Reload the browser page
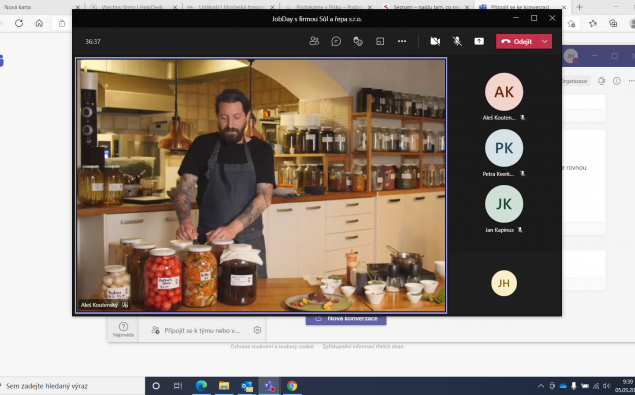 [19, 23]
